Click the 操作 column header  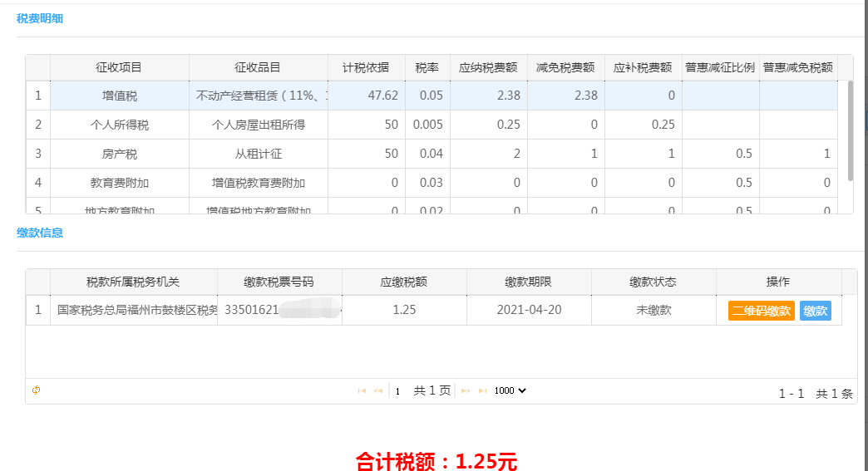pyautogui.click(x=778, y=282)
